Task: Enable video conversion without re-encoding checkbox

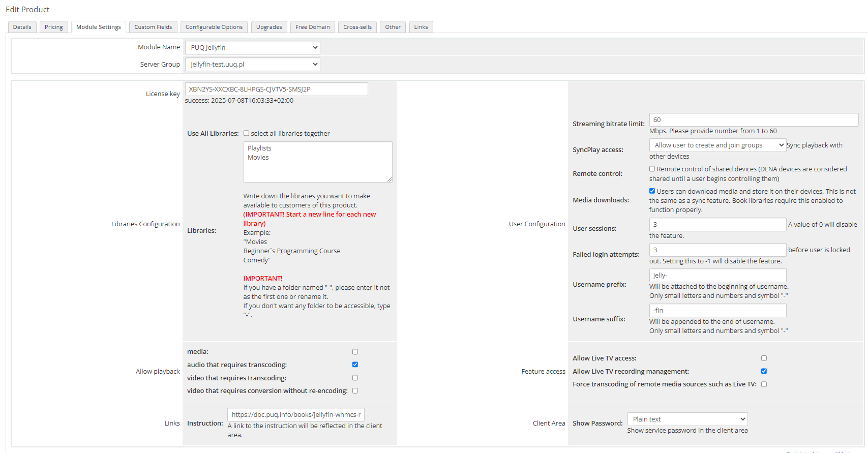Action: (x=355, y=391)
